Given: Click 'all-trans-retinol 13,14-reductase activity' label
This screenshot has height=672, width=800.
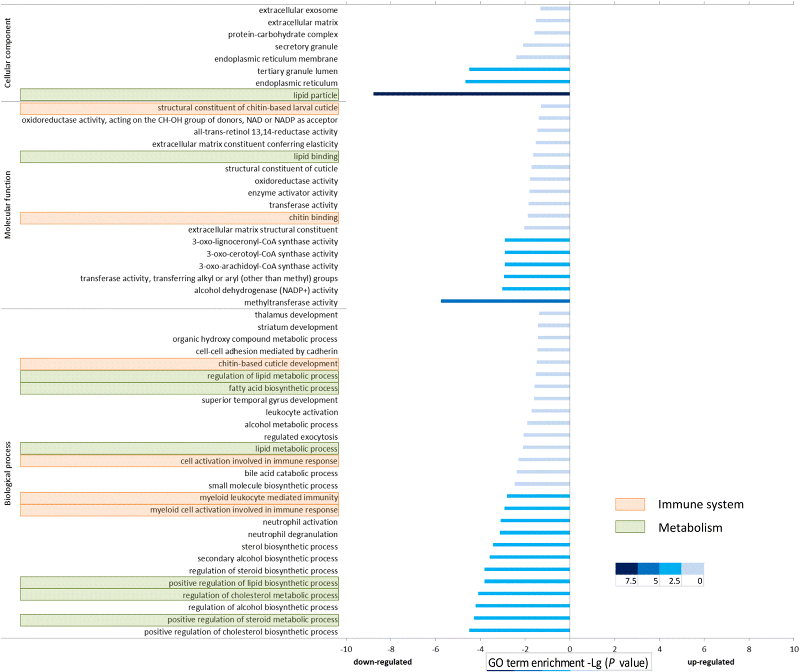Looking at the screenshot, I should pyautogui.click(x=266, y=132).
